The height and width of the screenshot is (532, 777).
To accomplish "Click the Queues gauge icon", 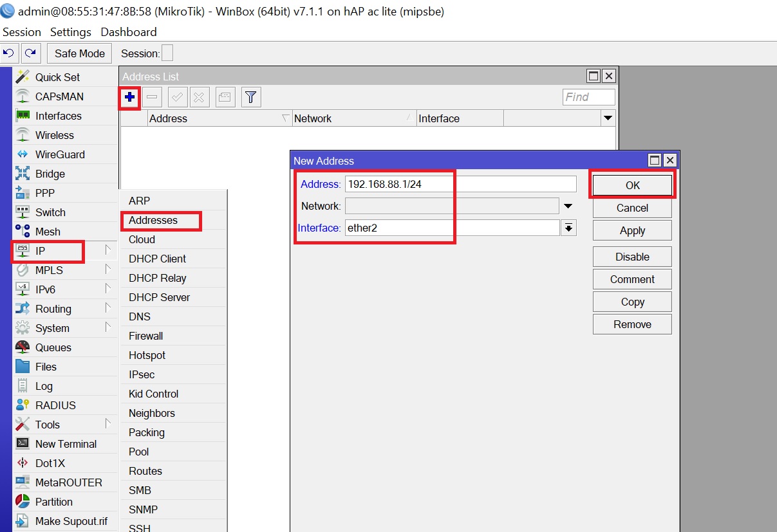I will coord(23,347).
